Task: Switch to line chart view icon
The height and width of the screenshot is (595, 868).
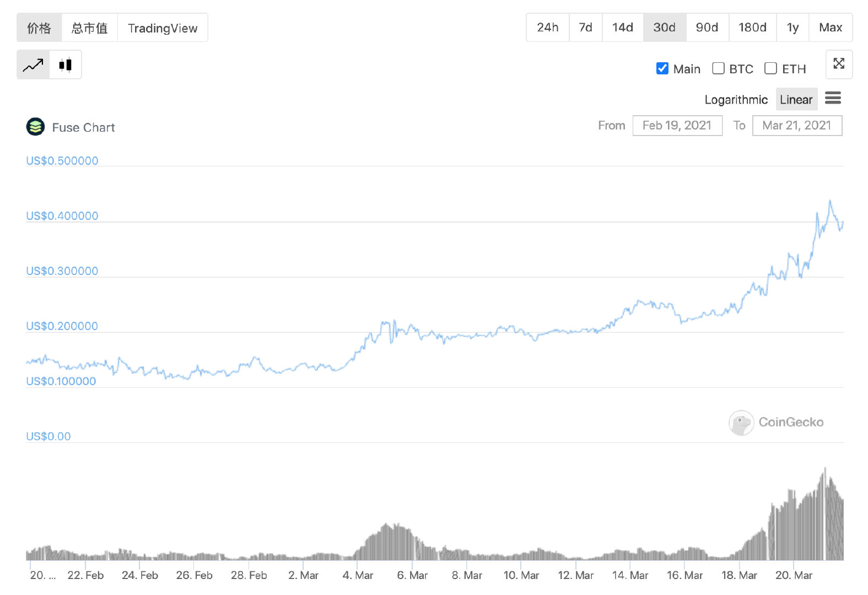Action: point(33,65)
